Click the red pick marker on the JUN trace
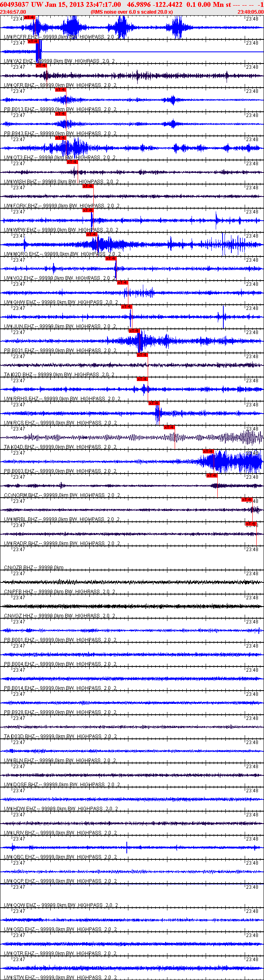 point(127,307)
